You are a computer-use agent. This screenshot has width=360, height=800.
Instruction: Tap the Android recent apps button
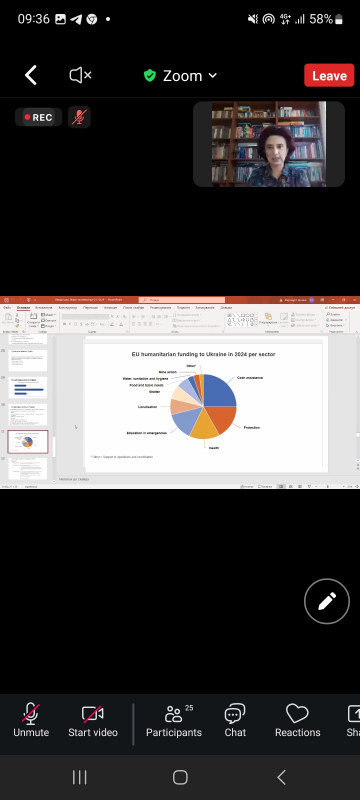click(x=80, y=777)
